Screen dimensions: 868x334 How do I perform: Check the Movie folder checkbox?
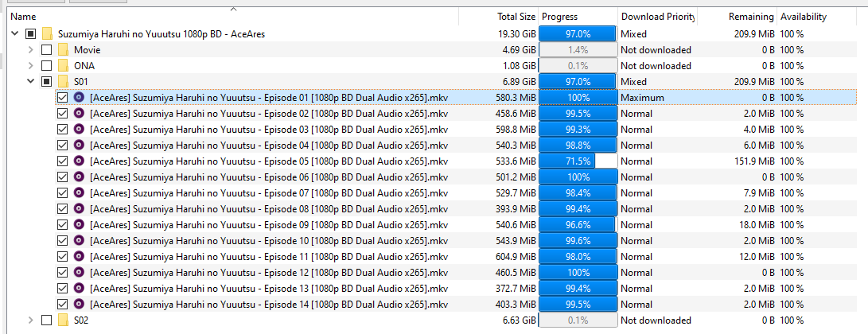[46, 50]
